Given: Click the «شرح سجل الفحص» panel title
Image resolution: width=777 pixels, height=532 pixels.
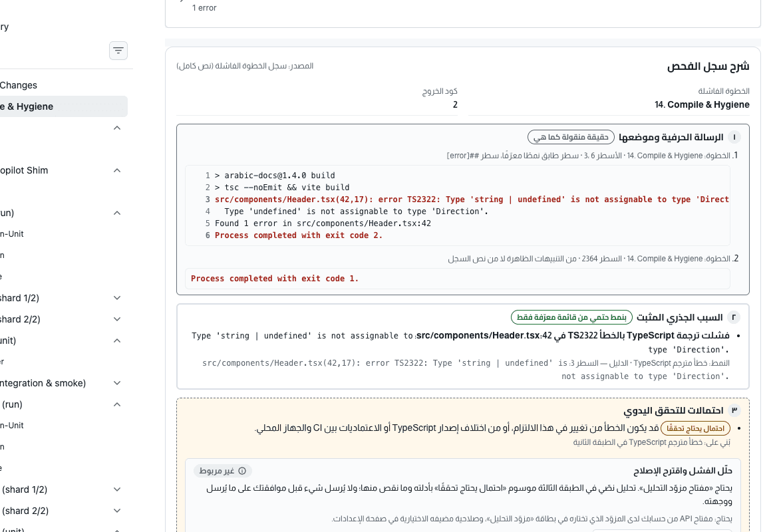Looking at the screenshot, I should (x=708, y=66).
